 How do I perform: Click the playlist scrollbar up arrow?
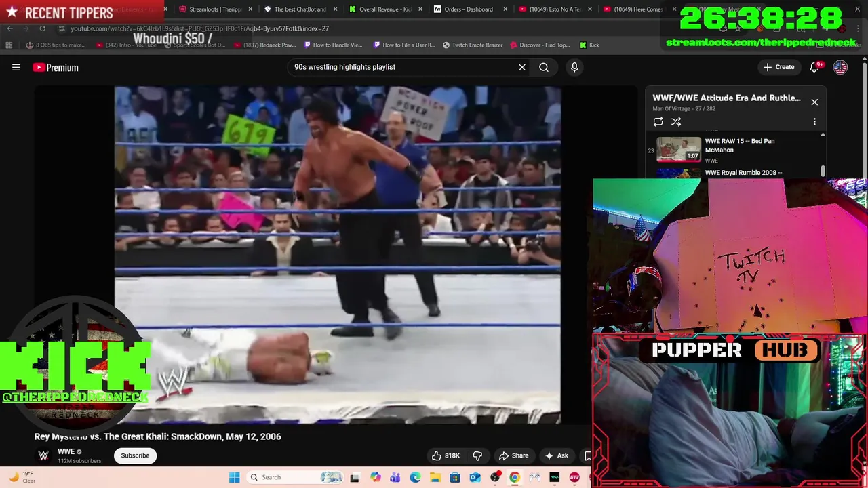pos(823,135)
